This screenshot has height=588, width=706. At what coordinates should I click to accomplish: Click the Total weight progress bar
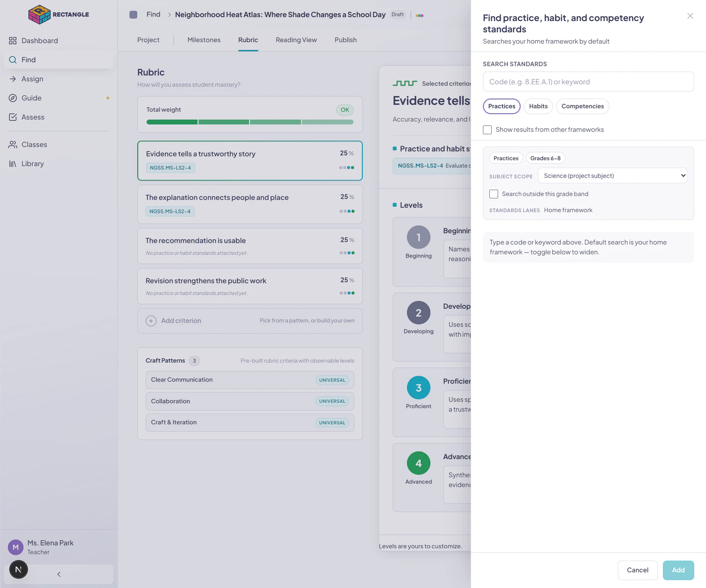click(x=250, y=122)
